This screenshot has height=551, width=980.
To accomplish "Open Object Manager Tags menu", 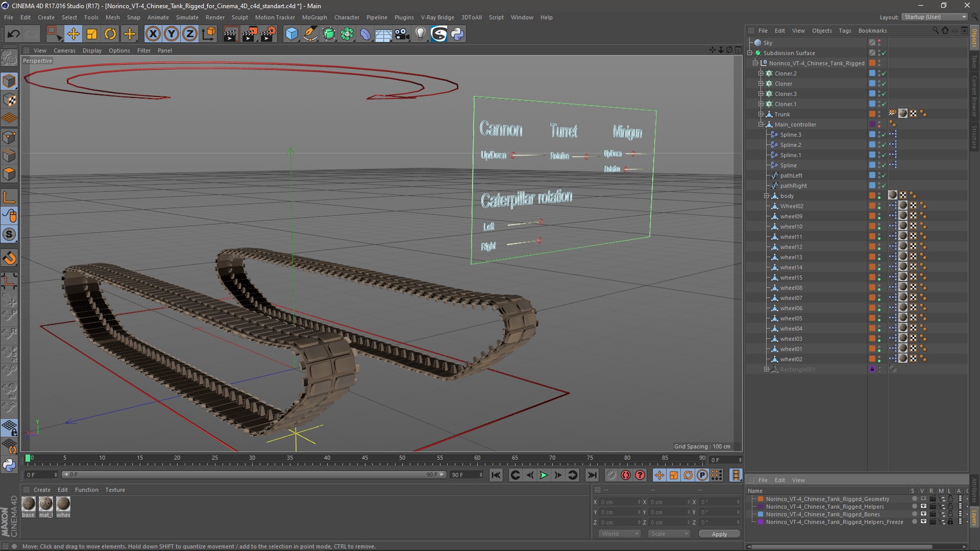I will (845, 31).
